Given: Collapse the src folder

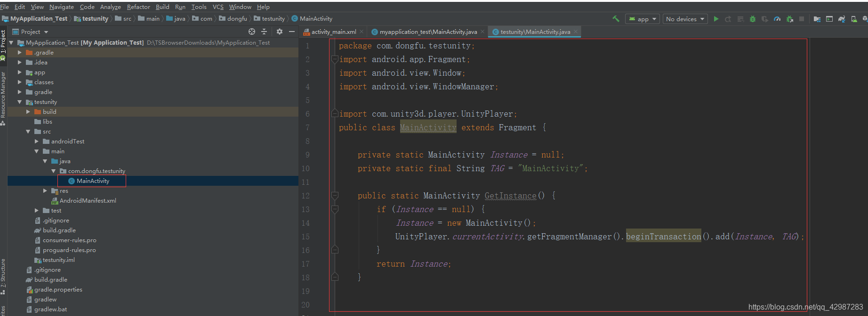Looking at the screenshot, I should click(x=28, y=132).
